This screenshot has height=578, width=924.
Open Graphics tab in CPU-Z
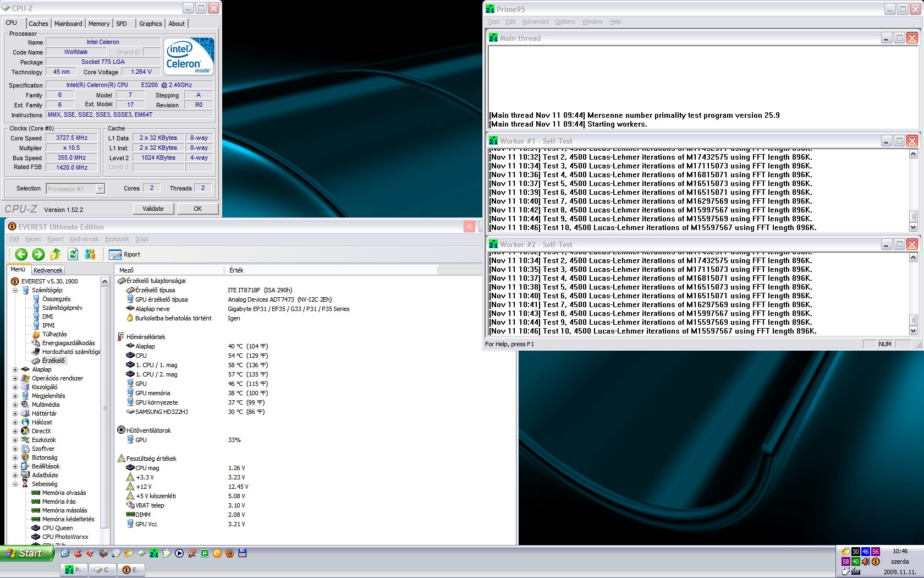coord(151,24)
